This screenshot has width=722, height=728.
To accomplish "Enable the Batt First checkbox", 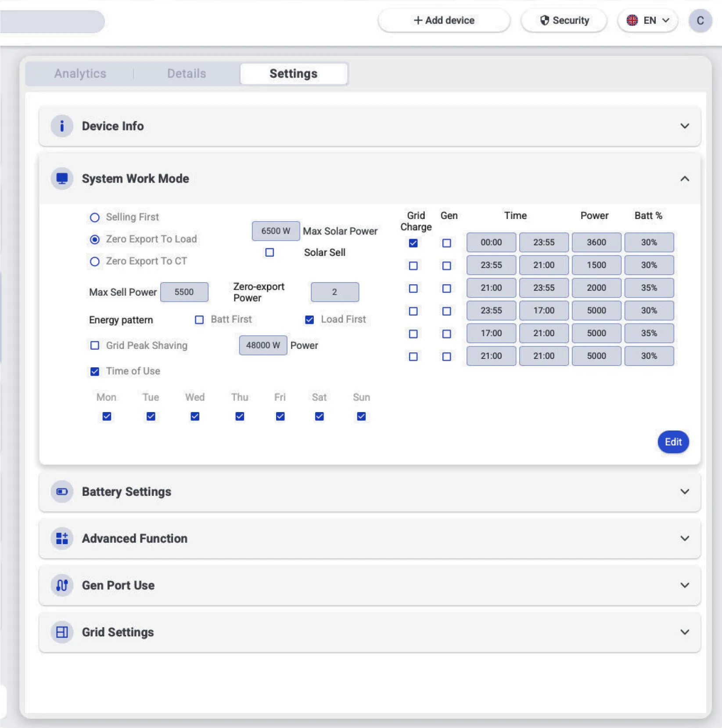I will coord(199,320).
